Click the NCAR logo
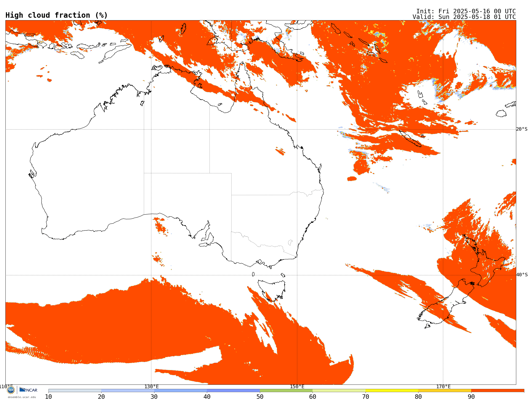Image resolution: width=532 pixels, height=400 pixels. tap(28, 390)
